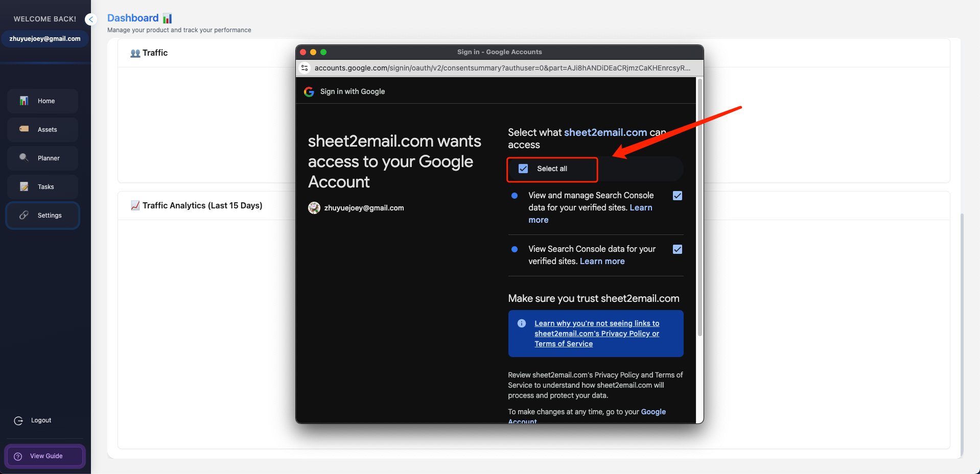
Task: Click the Logout arrow icon
Action: [18, 420]
